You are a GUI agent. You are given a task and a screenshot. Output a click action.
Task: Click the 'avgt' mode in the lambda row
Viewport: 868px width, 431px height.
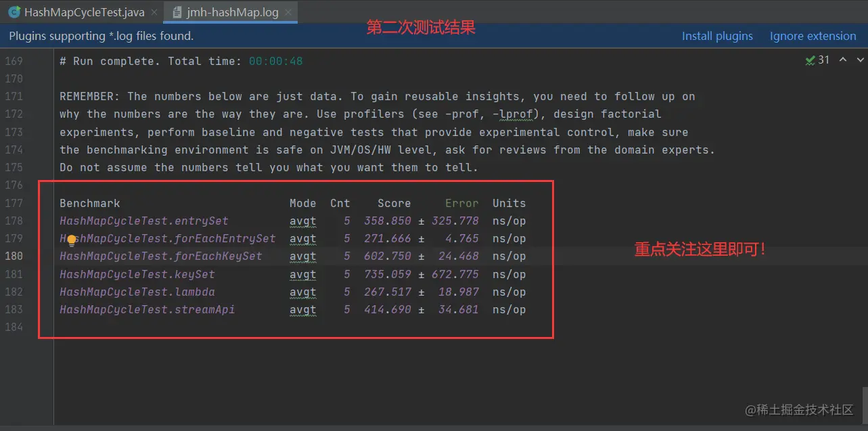coord(303,292)
